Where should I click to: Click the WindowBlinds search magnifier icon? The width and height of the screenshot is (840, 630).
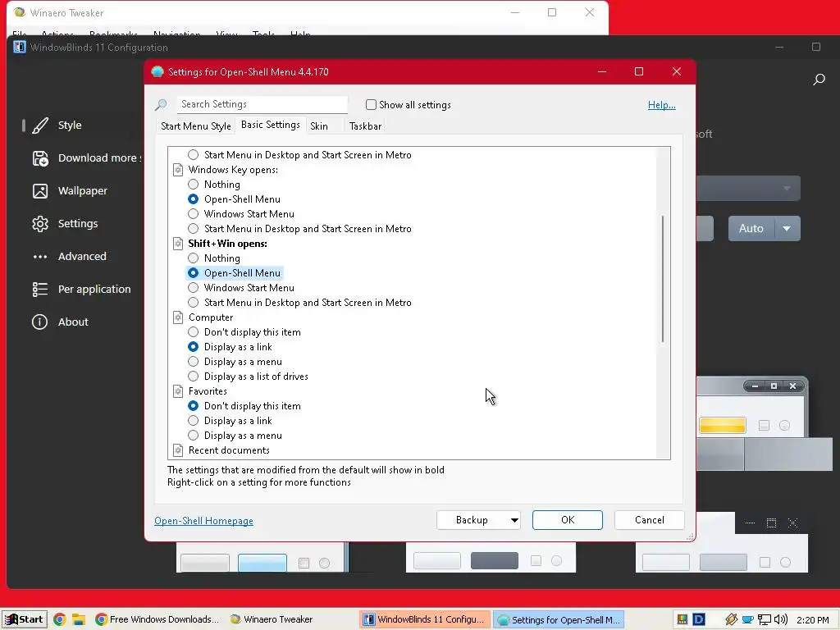click(x=819, y=80)
